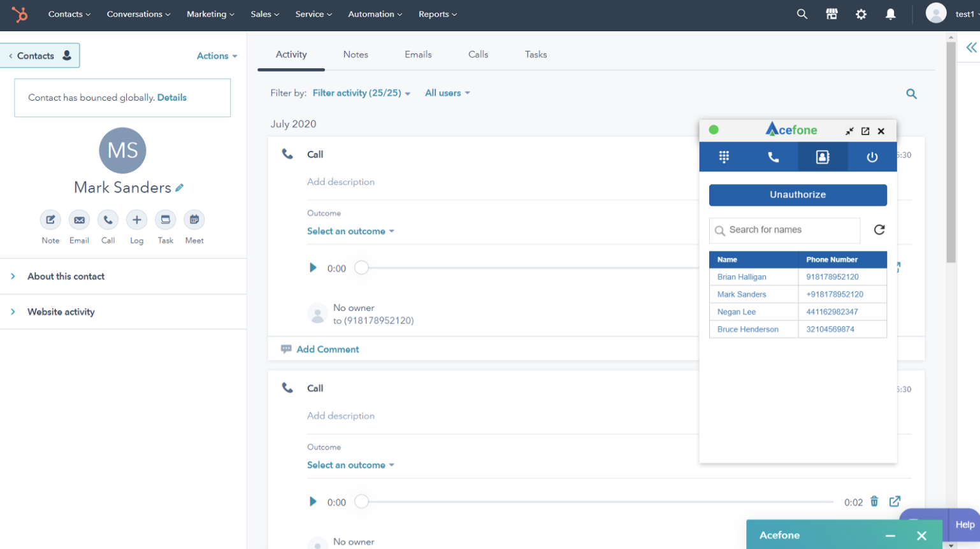Viewport: 980px width, 549px height.
Task: Open the All users filter dropdown
Action: [447, 93]
